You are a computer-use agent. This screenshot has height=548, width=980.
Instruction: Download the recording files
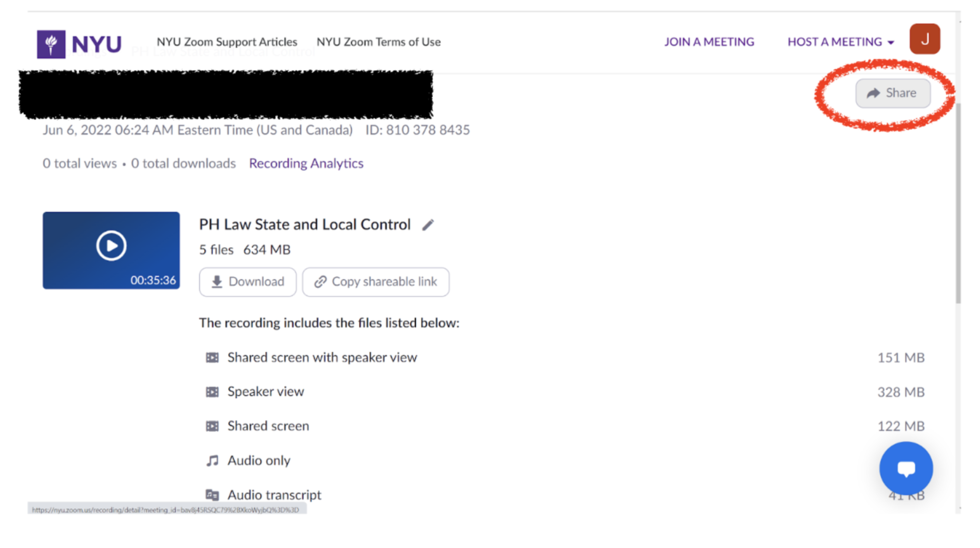[x=248, y=282]
